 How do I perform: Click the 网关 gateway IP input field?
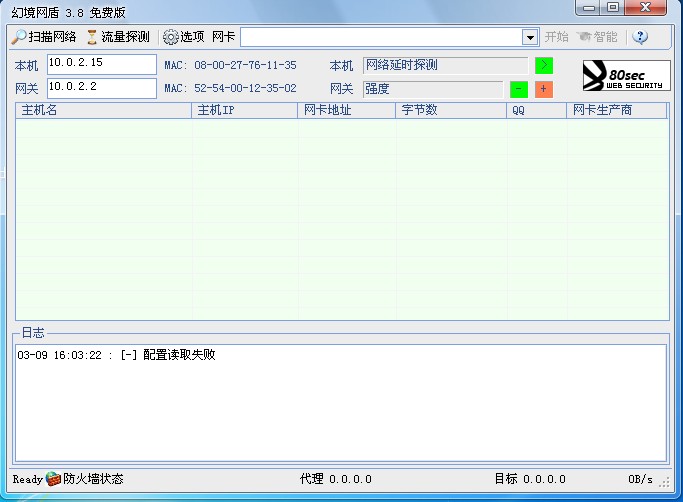coord(101,88)
